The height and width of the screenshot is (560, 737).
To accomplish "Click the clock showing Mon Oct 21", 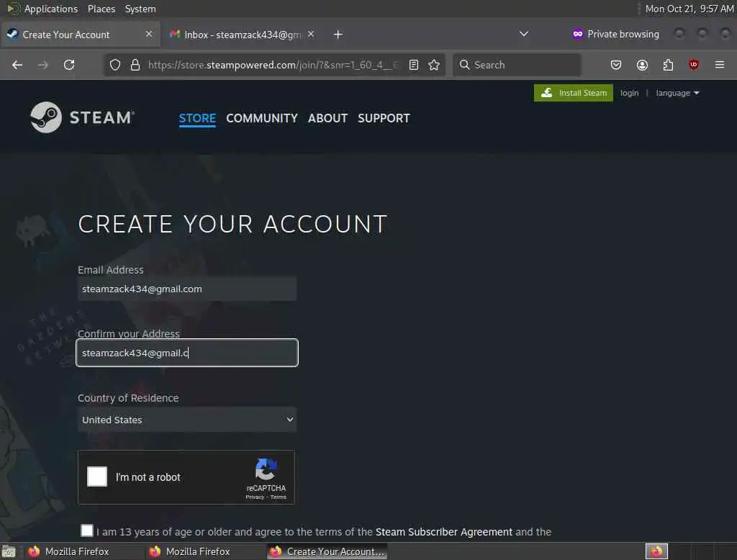I will tap(689, 9).
